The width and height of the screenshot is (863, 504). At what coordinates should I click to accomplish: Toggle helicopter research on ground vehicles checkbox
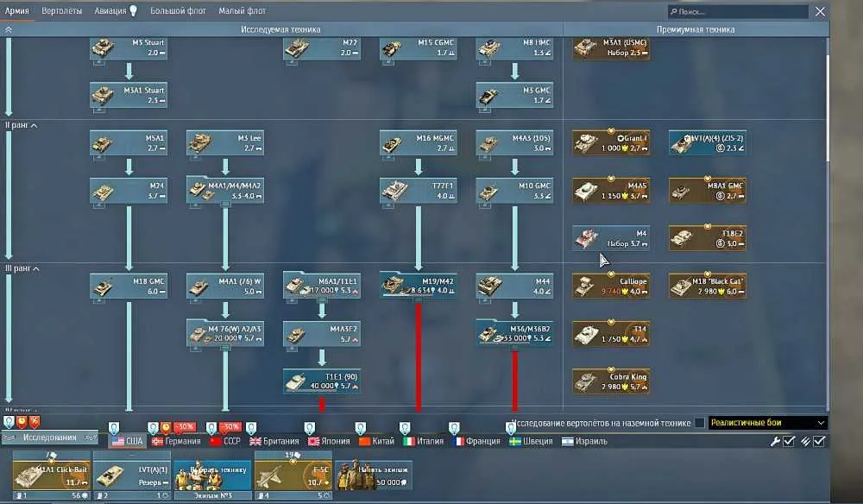point(700,423)
